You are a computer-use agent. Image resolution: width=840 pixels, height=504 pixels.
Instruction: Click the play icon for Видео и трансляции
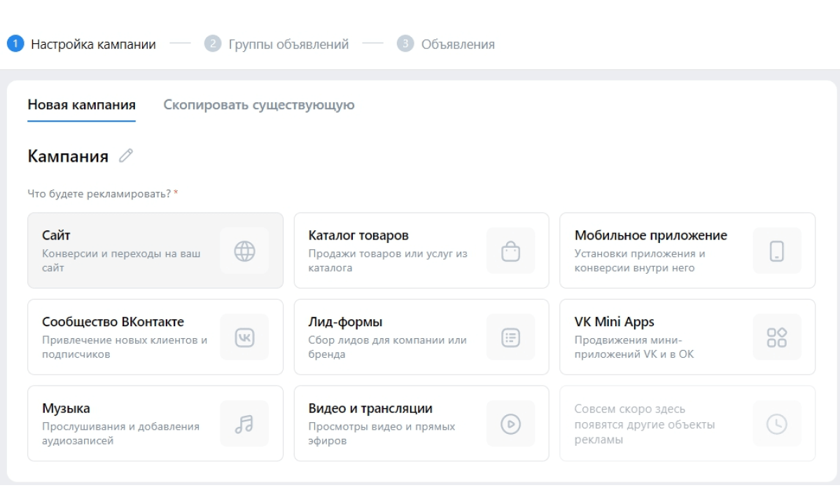511,423
